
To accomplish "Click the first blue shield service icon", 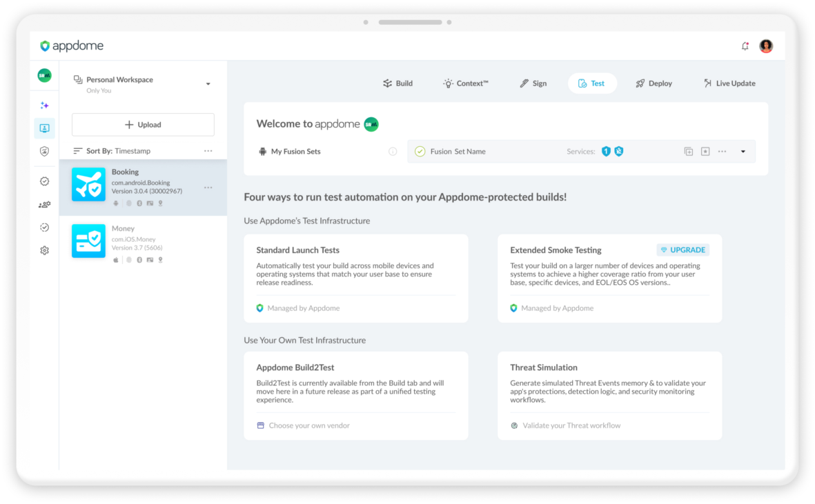I will [x=606, y=151].
